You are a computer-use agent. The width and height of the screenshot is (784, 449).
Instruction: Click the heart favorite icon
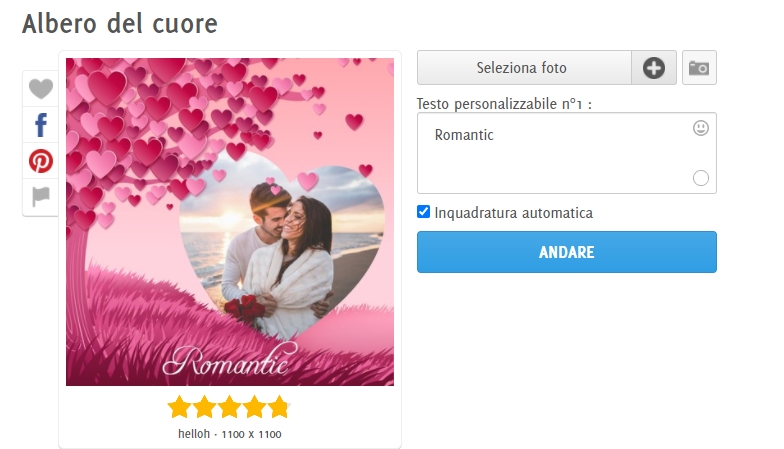tap(40, 89)
